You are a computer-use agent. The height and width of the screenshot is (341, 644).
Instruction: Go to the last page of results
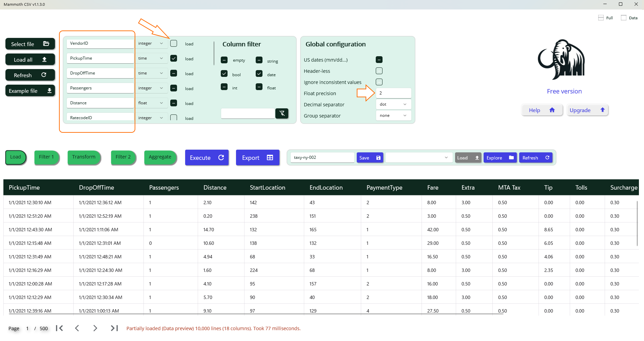(x=114, y=328)
